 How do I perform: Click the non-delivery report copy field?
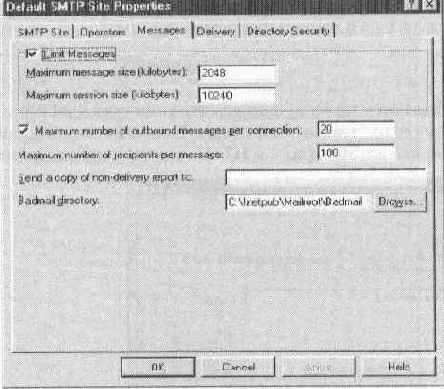[x=326, y=177]
